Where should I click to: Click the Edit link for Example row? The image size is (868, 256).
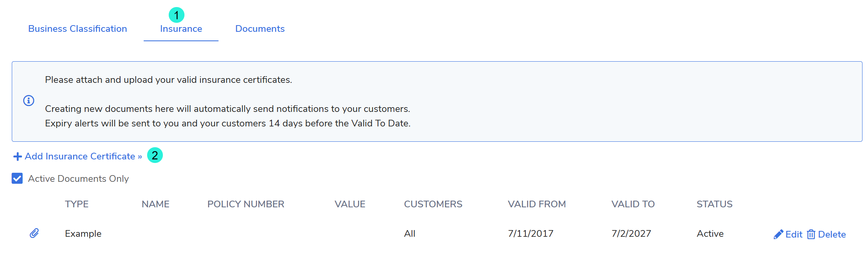(x=793, y=234)
